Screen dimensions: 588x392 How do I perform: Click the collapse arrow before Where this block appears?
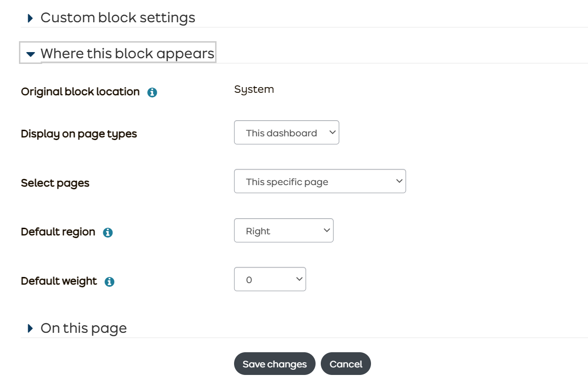click(30, 53)
